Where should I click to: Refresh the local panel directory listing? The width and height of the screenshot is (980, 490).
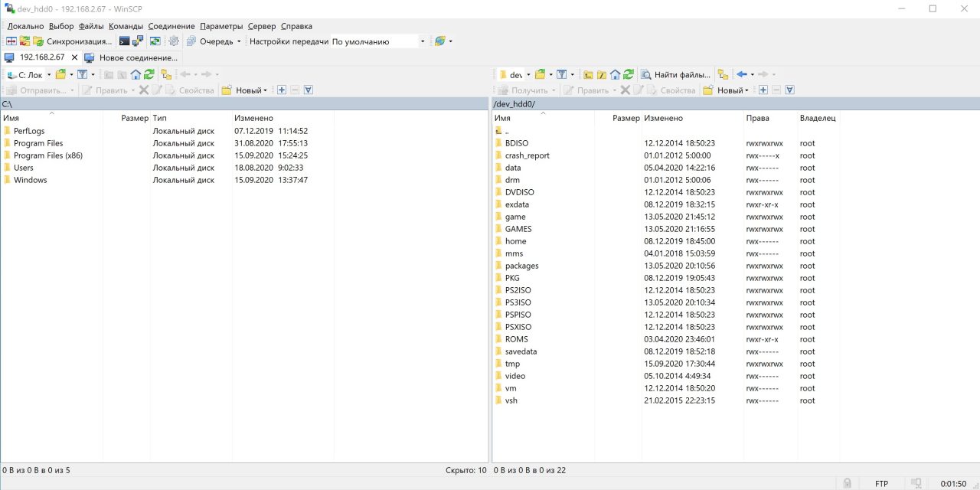(149, 74)
